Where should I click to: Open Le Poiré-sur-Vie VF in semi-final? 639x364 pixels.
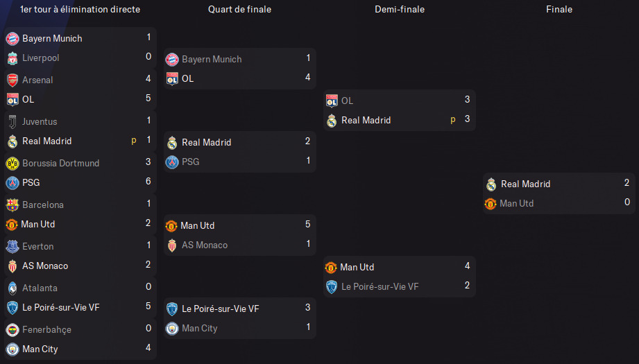380,286
